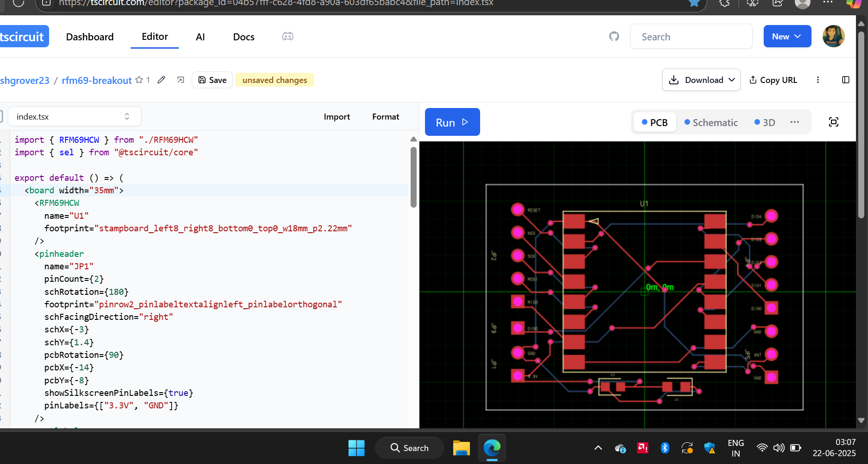This screenshot has height=464, width=868.
Task: Click the pencil edit icon
Action: click(161, 80)
